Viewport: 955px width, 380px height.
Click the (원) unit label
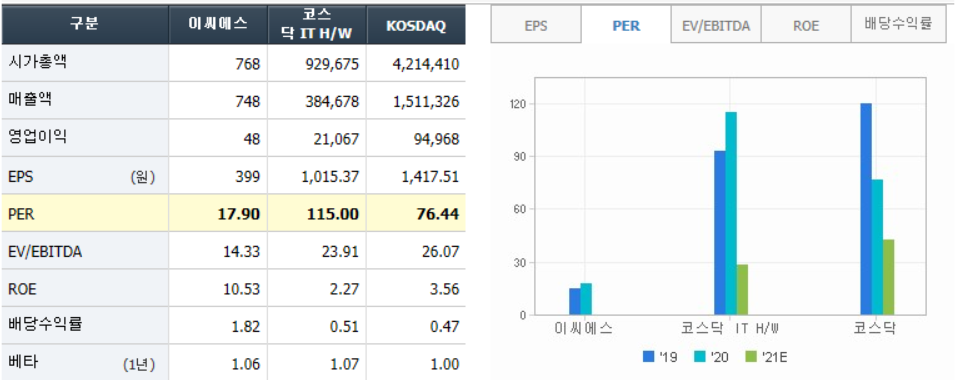click(x=143, y=177)
